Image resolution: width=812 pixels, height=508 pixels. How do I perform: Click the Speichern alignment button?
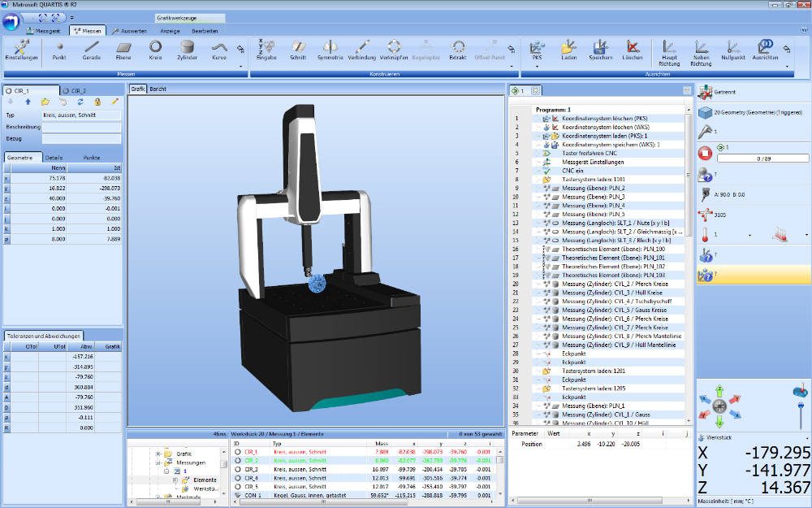click(x=600, y=50)
